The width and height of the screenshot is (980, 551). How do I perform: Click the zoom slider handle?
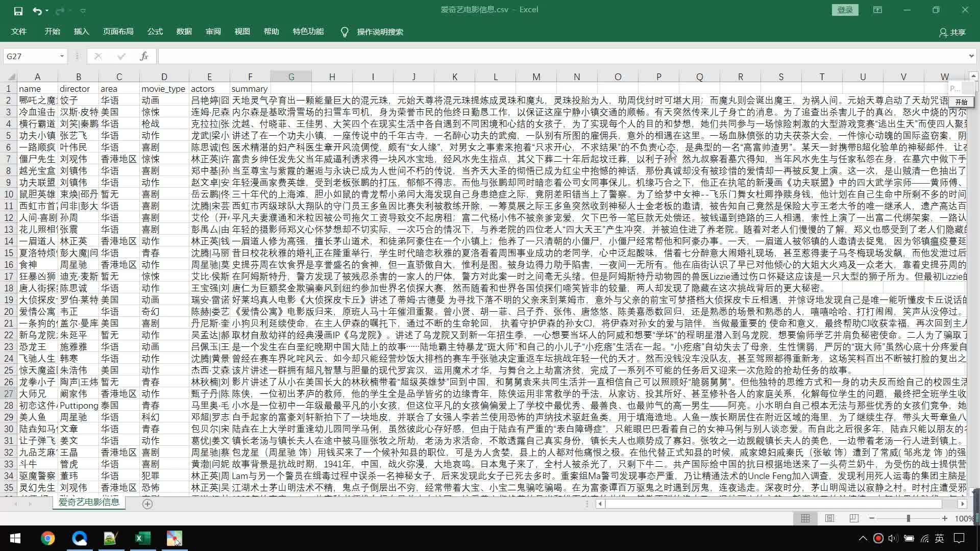tap(909, 518)
